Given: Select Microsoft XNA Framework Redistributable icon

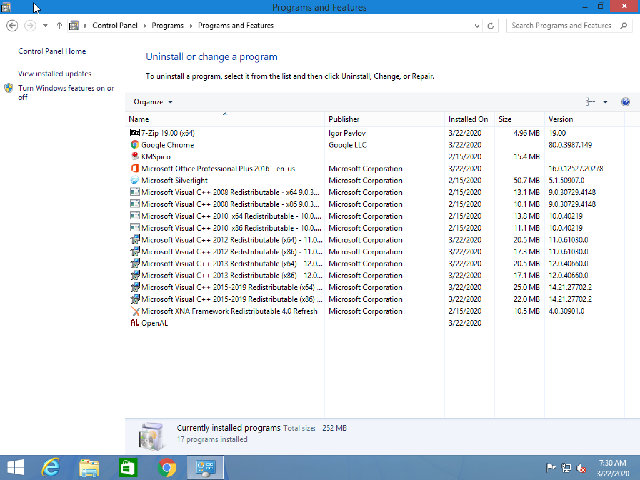Looking at the screenshot, I should pyautogui.click(x=135, y=311).
